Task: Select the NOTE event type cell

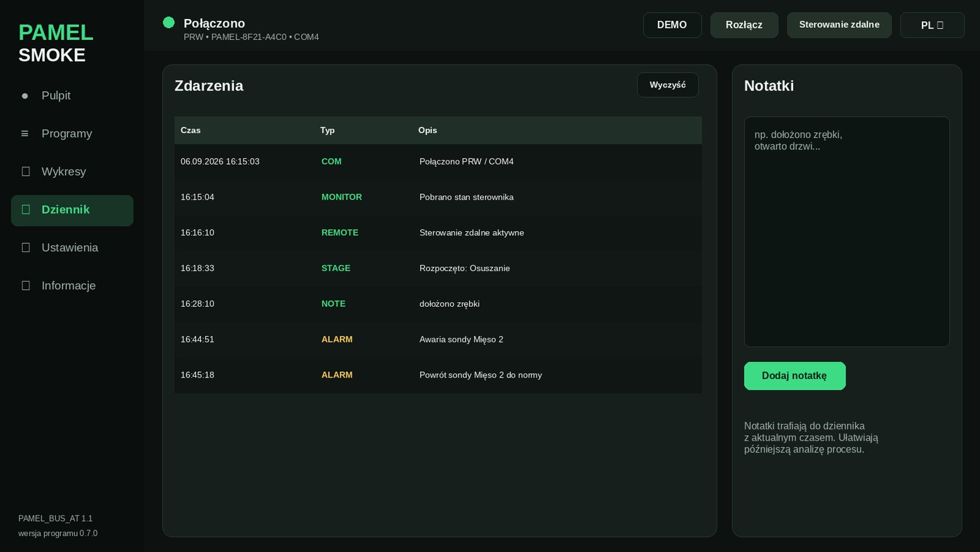Action: pyautogui.click(x=333, y=304)
